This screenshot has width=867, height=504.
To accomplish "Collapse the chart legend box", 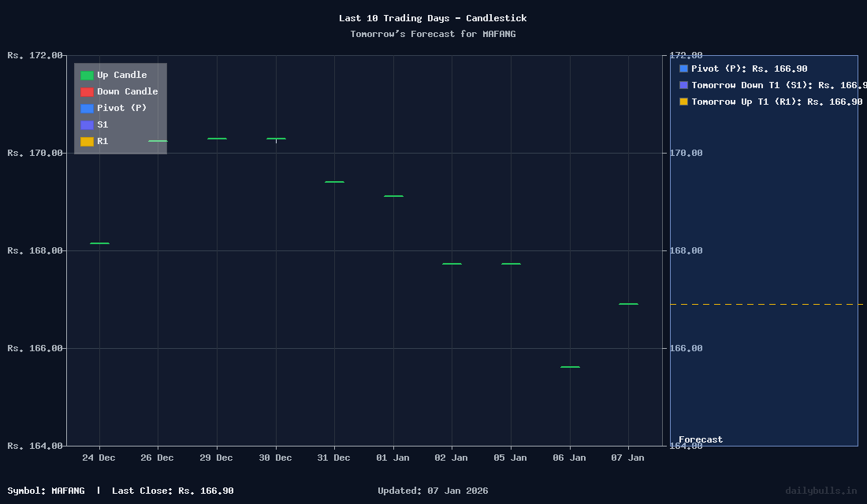I will coord(119,108).
